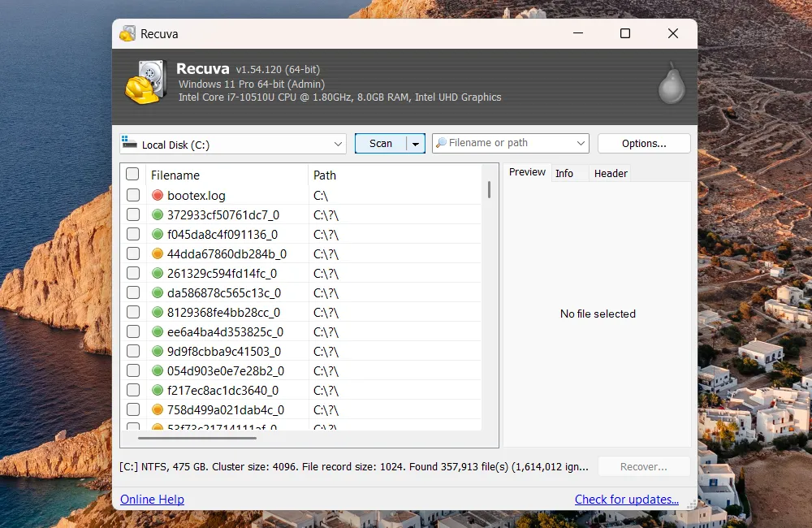Open the Filename or path filter dropdown
The width and height of the screenshot is (812, 528).
pyautogui.click(x=581, y=144)
